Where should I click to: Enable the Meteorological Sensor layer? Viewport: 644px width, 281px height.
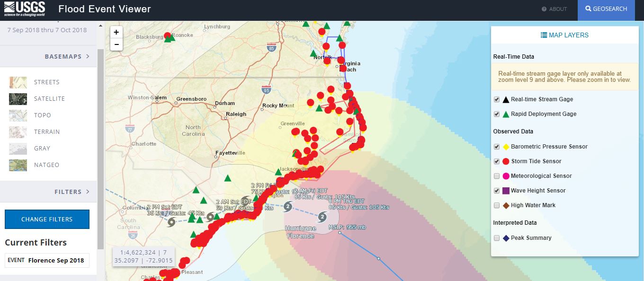coord(497,176)
